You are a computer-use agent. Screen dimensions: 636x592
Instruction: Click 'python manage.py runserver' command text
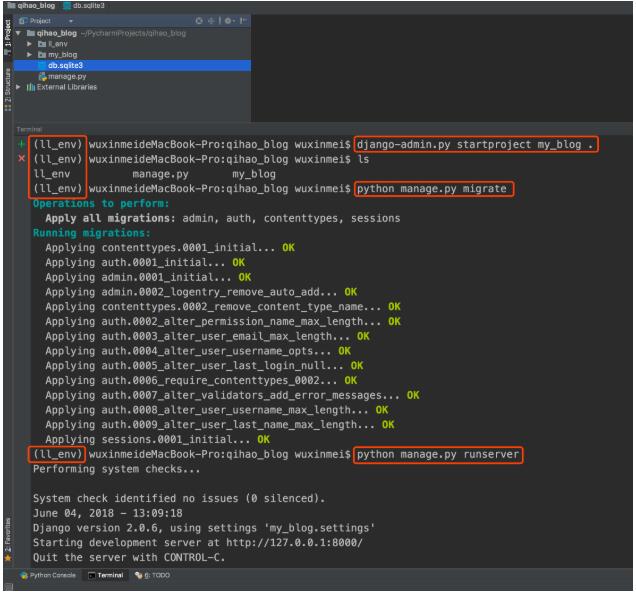[x=438, y=454]
